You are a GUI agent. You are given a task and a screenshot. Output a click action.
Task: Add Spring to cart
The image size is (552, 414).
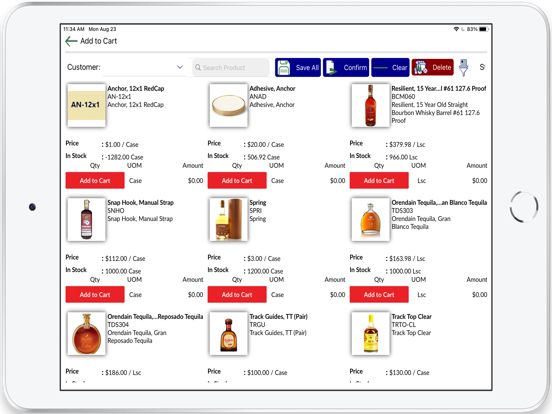coord(237,294)
